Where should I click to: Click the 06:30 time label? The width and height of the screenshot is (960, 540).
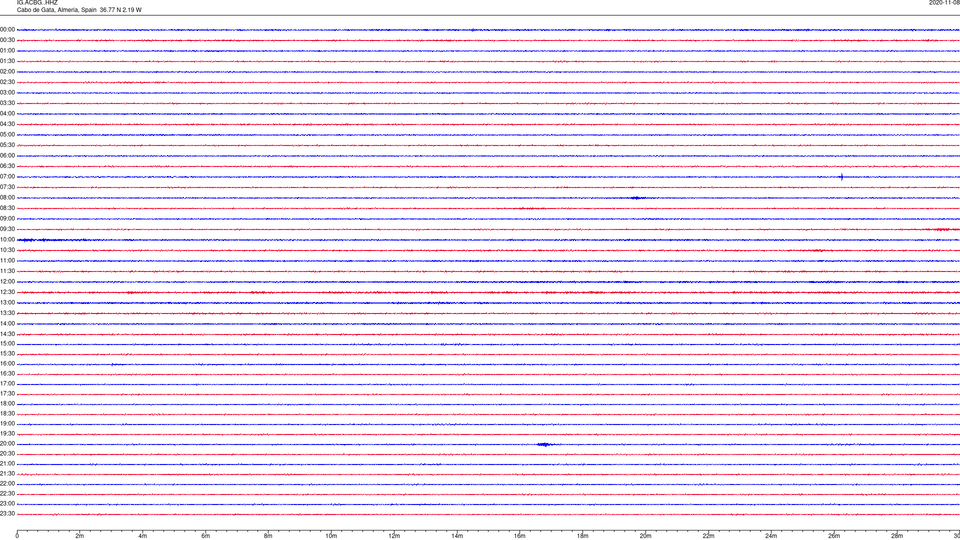(7, 166)
